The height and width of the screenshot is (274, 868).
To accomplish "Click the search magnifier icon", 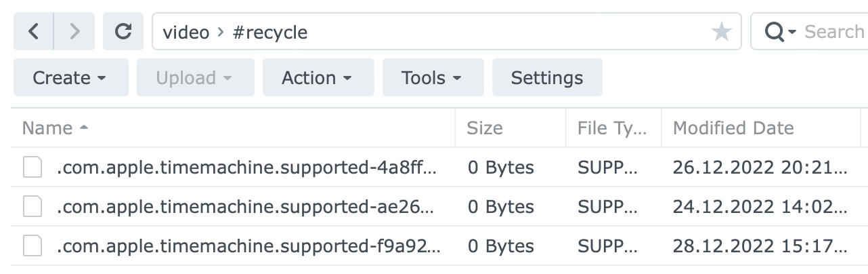I will click(x=774, y=32).
